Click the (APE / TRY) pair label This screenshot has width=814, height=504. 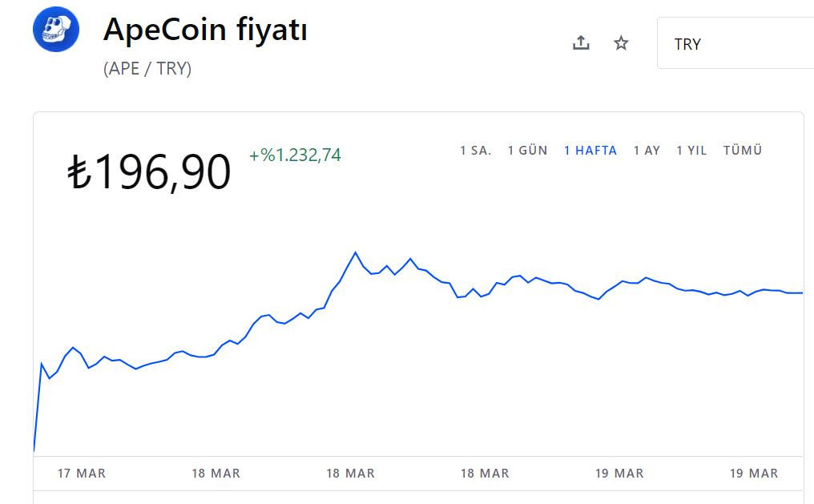147,69
